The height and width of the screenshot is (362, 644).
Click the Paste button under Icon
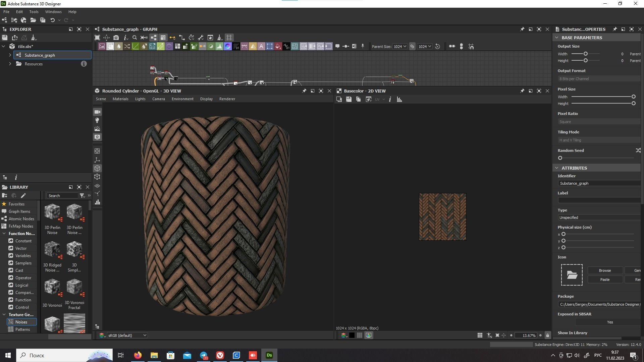(x=605, y=279)
